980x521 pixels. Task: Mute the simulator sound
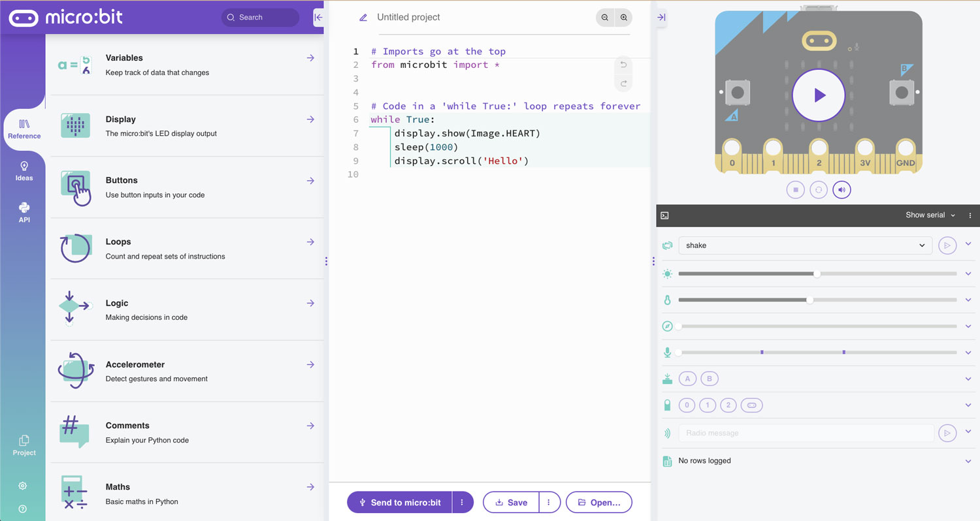pos(841,190)
